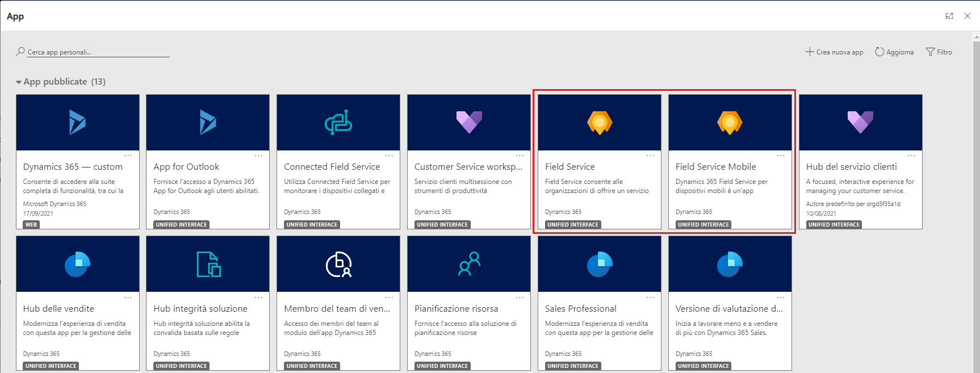Click Microsoft Dynamics 365 publisher text

[x=55, y=204]
